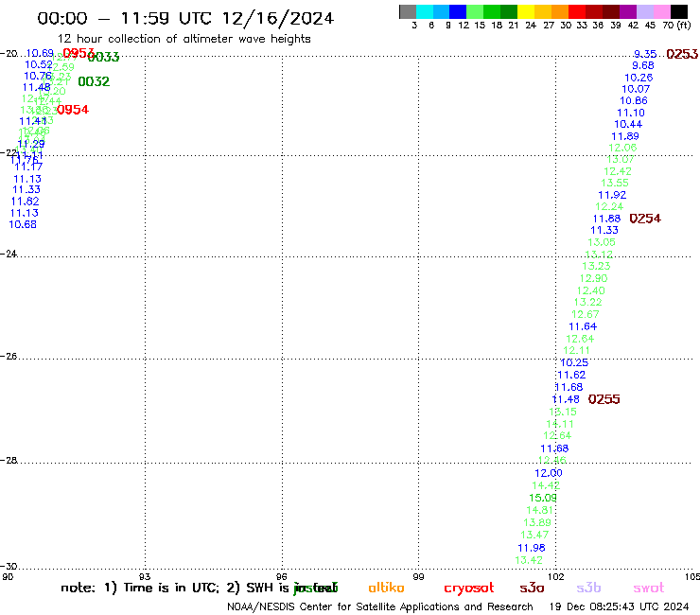
Task: Click the yellow swatch in the color scale
Action: pyautogui.click(x=526, y=11)
